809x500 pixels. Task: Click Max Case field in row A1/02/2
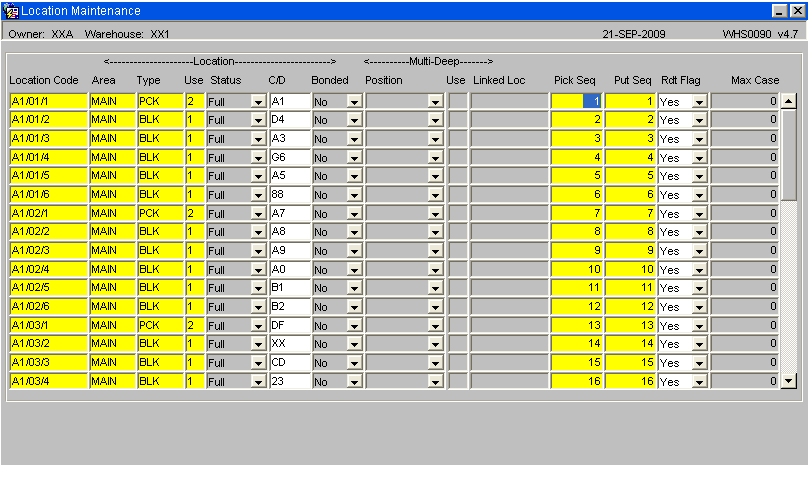(x=745, y=232)
